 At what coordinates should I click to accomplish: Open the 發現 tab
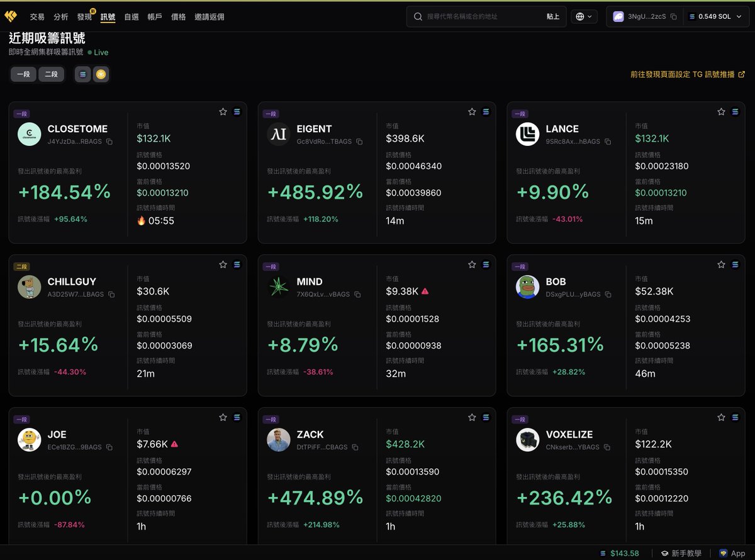coord(84,17)
